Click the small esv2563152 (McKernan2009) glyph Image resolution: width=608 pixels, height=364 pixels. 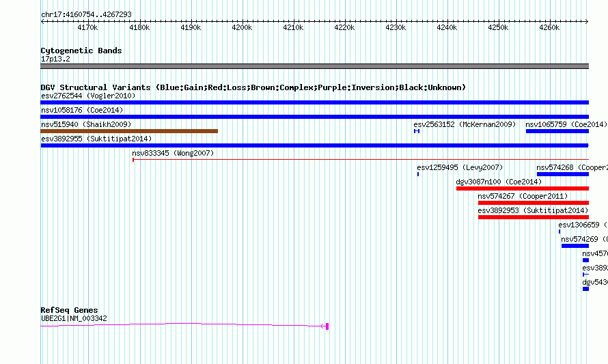tap(417, 131)
